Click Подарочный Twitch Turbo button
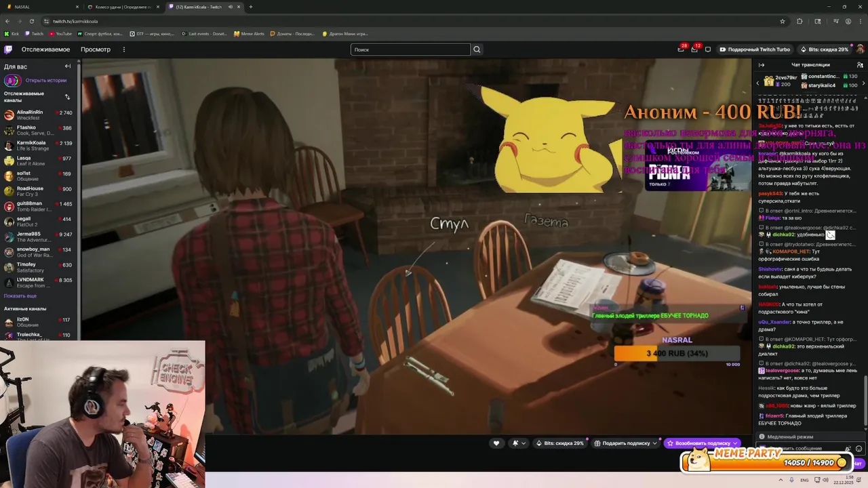The height and width of the screenshot is (488, 868). click(x=755, y=49)
